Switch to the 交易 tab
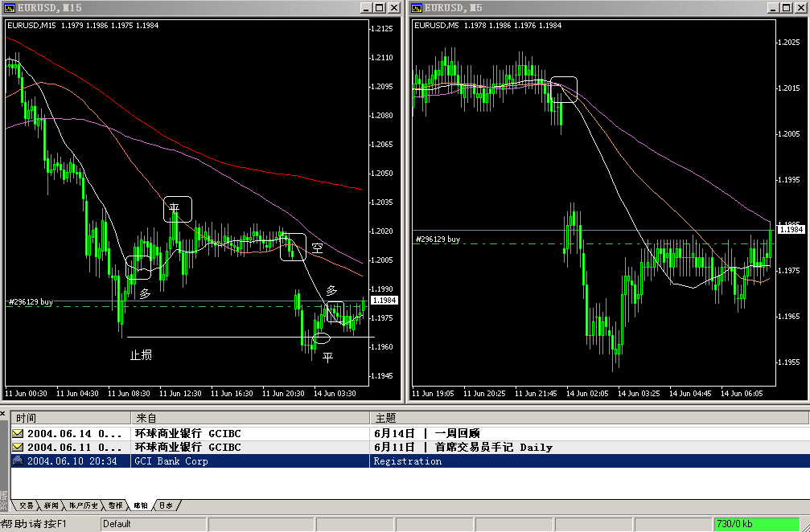The image size is (810, 532). (x=26, y=505)
